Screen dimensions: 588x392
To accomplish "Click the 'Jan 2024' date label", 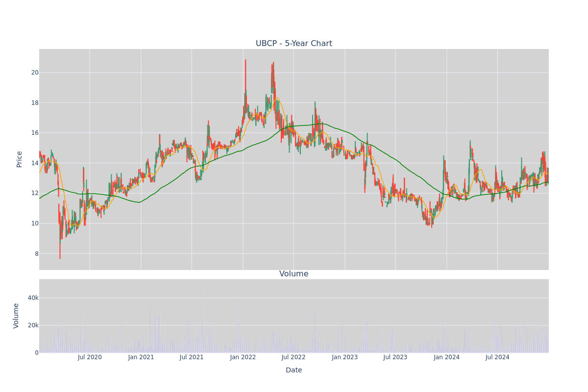I will click(x=447, y=357).
